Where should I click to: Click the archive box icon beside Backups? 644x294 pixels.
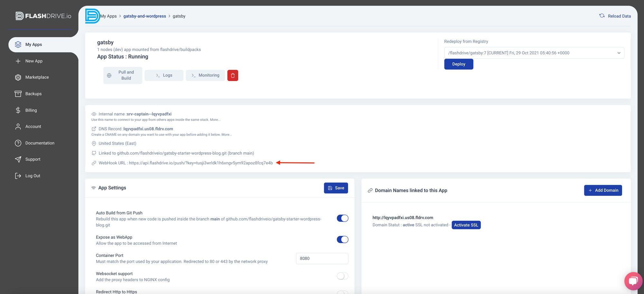18,94
